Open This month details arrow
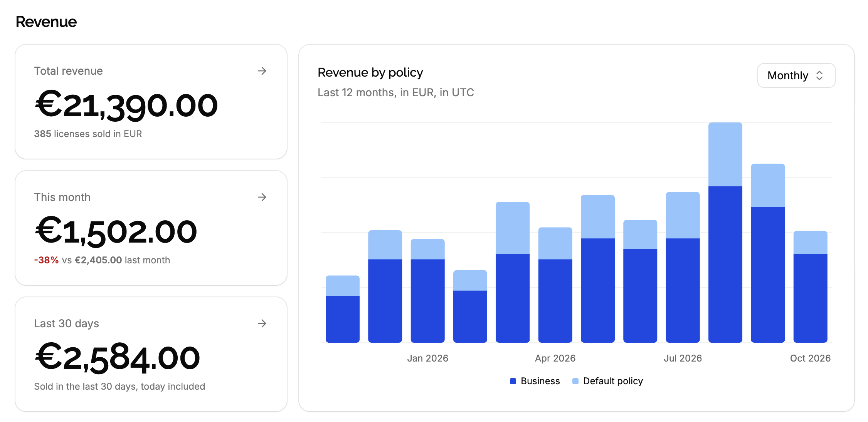This screenshot has height=422, width=868. coord(262,197)
